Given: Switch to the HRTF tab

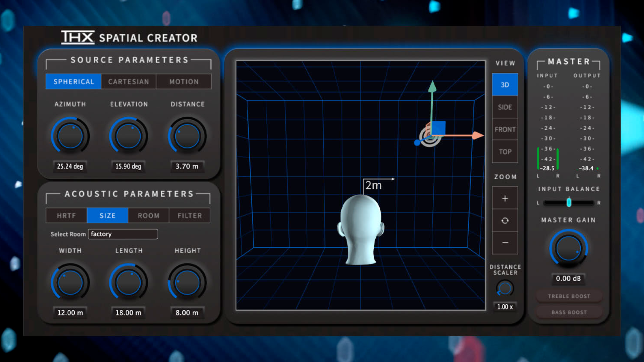Looking at the screenshot, I should click(66, 216).
